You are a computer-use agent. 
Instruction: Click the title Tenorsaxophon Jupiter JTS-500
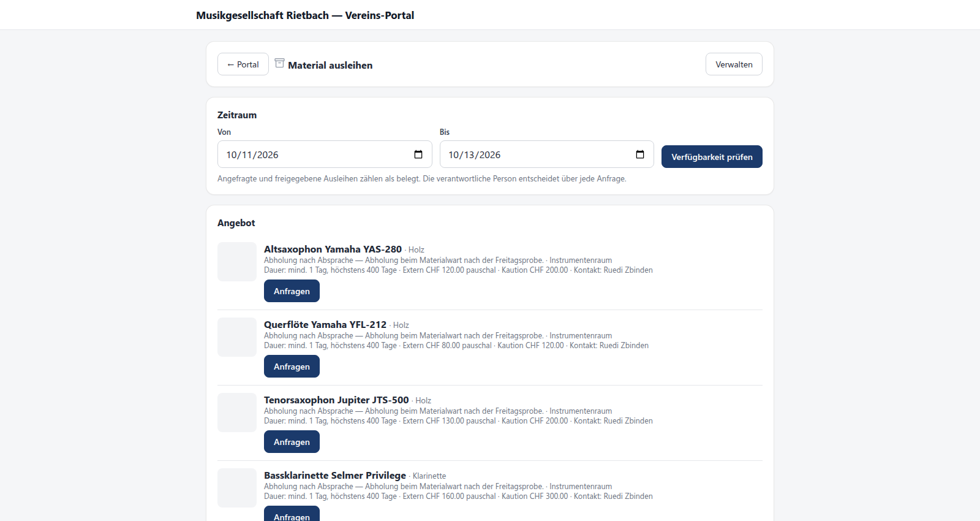[336, 400]
